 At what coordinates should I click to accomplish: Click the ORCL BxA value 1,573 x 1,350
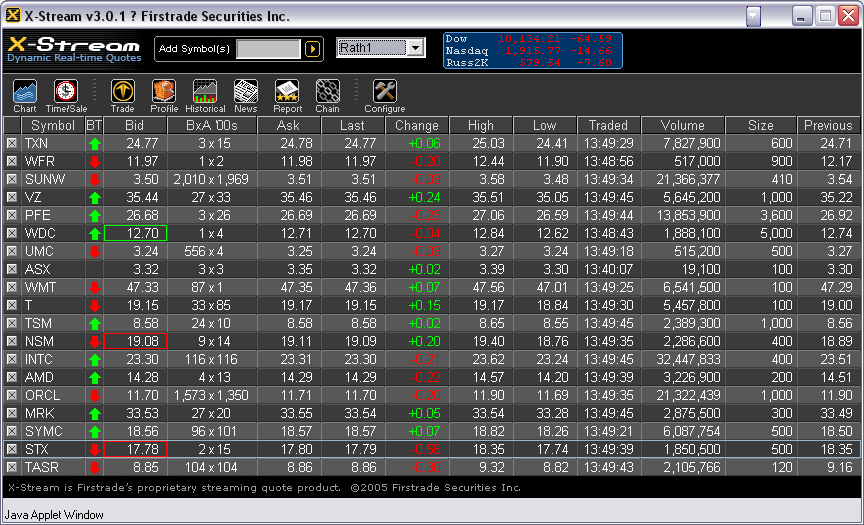(x=212, y=395)
